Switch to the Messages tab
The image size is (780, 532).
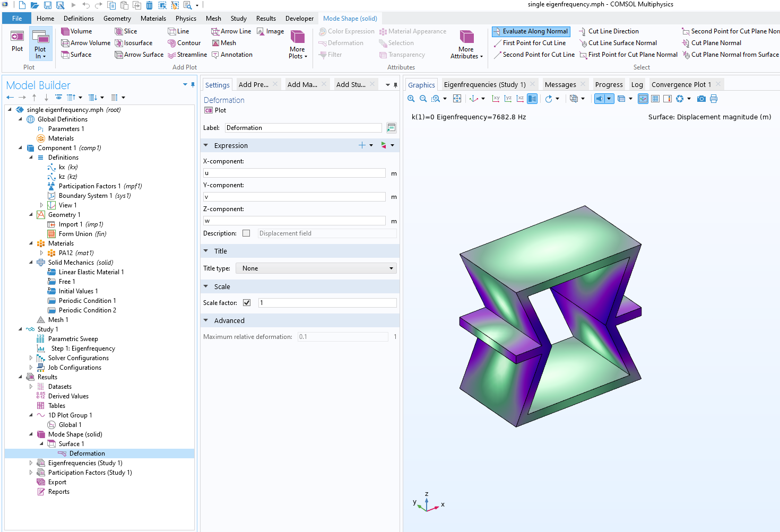(x=560, y=84)
